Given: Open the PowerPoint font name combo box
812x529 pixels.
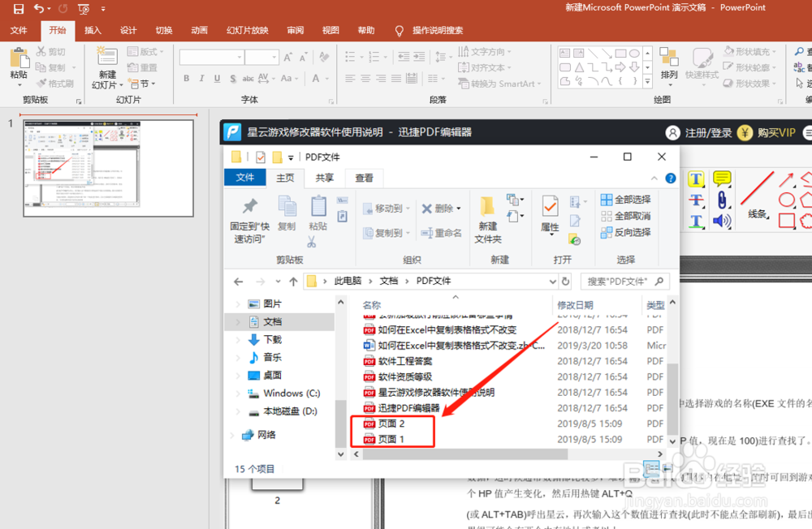Looking at the screenshot, I should tap(211, 57).
